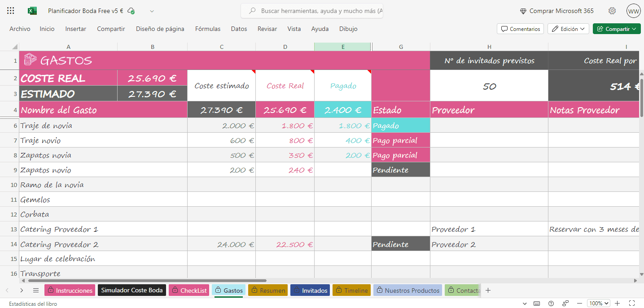The image size is (644, 308).
Task: Click the WW account avatar
Action: point(634,11)
